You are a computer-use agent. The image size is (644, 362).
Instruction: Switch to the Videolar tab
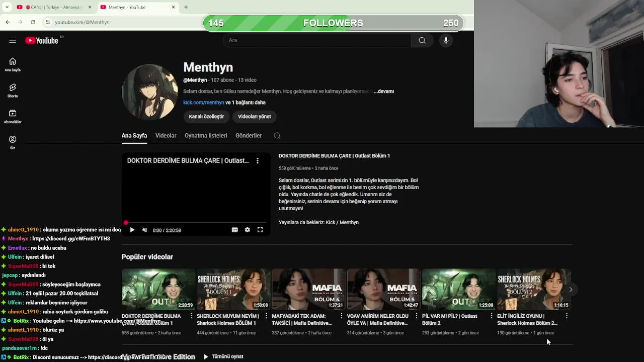tap(166, 136)
